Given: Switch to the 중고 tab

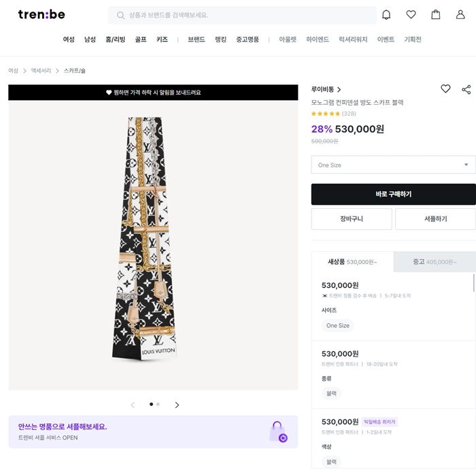Looking at the screenshot, I should coord(434,262).
